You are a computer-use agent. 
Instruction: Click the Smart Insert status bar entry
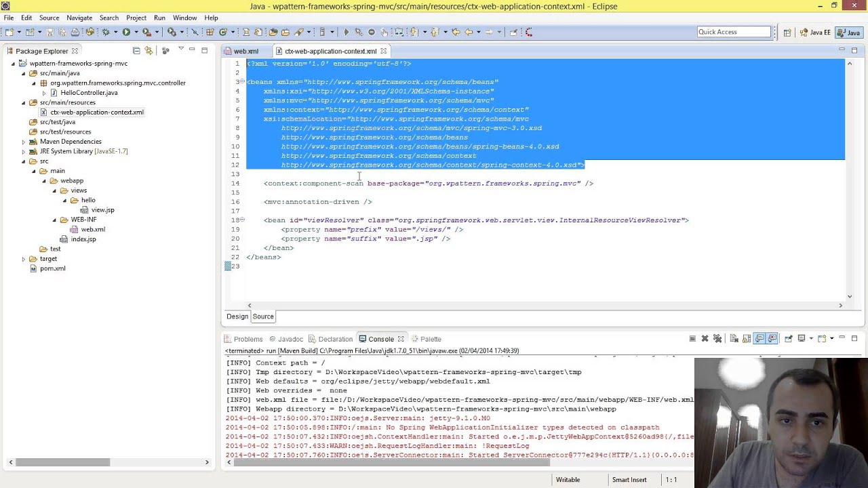(629, 480)
